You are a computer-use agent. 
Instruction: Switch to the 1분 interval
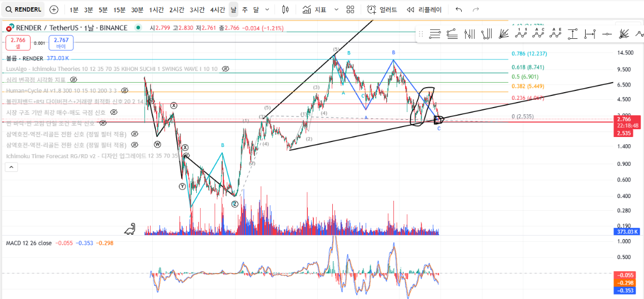pyautogui.click(x=74, y=9)
